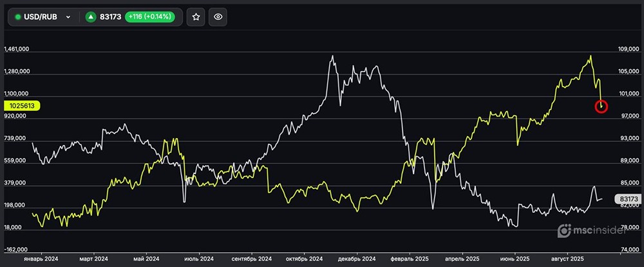Click the 739,000 left axis value
Screen dimensions: 644x267
[15, 138]
